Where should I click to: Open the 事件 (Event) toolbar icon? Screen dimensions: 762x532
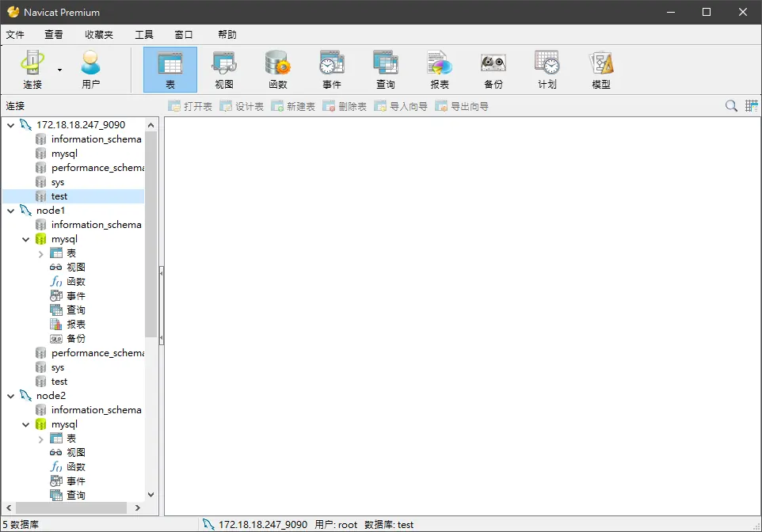click(332, 70)
